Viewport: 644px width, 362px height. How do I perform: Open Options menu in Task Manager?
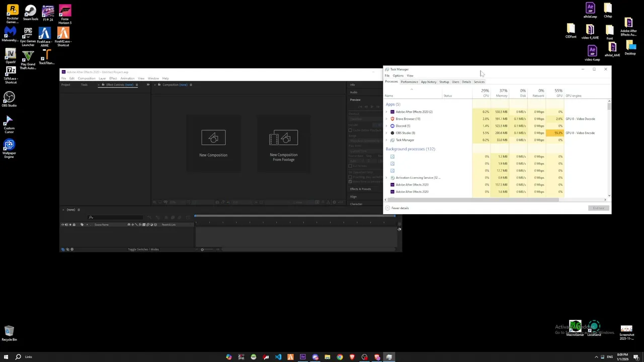click(x=398, y=76)
